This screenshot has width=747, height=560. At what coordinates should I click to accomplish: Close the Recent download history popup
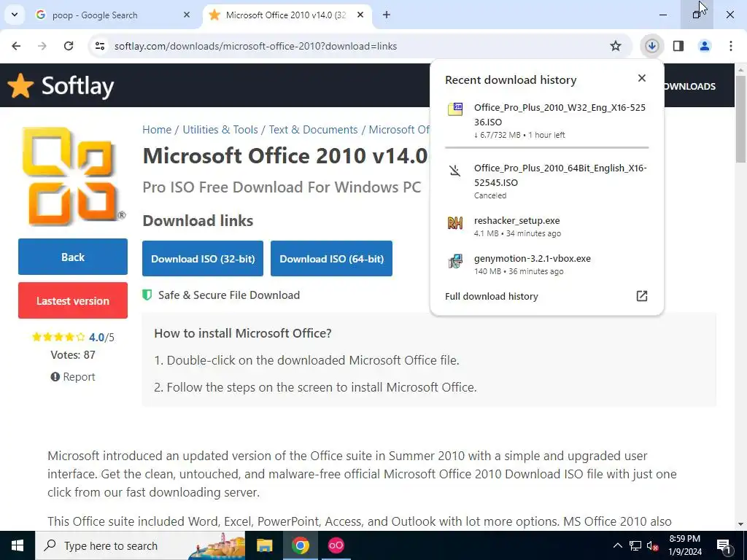pyautogui.click(x=642, y=78)
